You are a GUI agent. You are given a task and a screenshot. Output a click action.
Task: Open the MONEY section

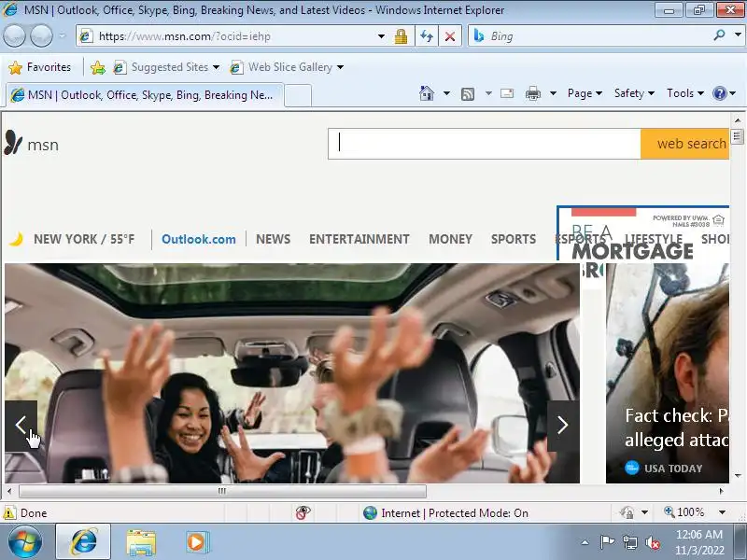pos(450,239)
